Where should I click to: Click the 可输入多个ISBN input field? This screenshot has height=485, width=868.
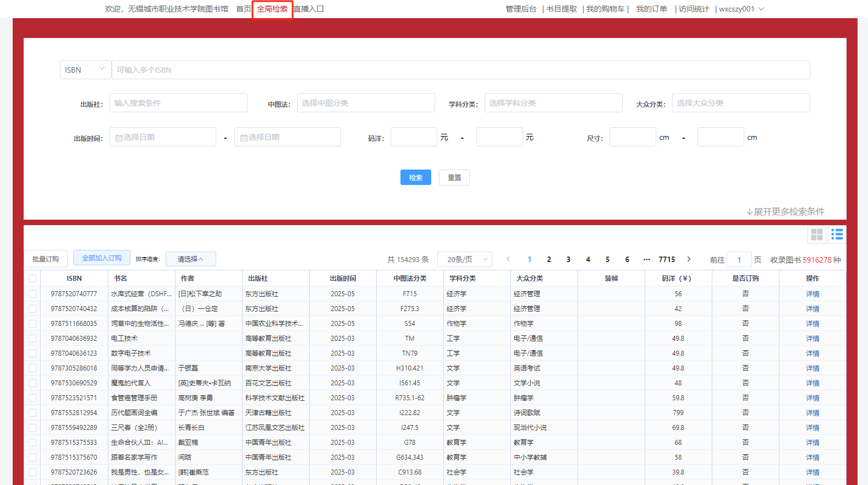point(460,70)
